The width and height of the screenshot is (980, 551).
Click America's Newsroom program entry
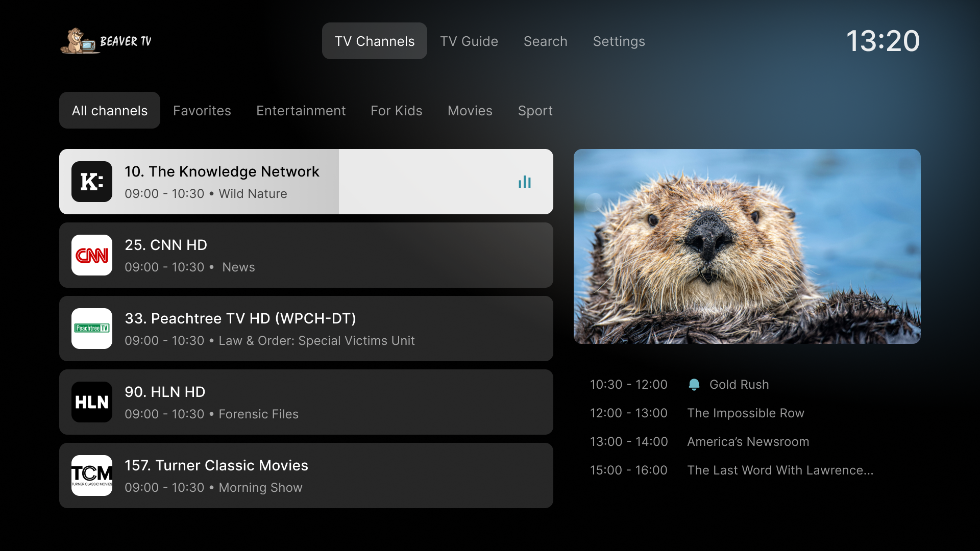(x=748, y=442)
